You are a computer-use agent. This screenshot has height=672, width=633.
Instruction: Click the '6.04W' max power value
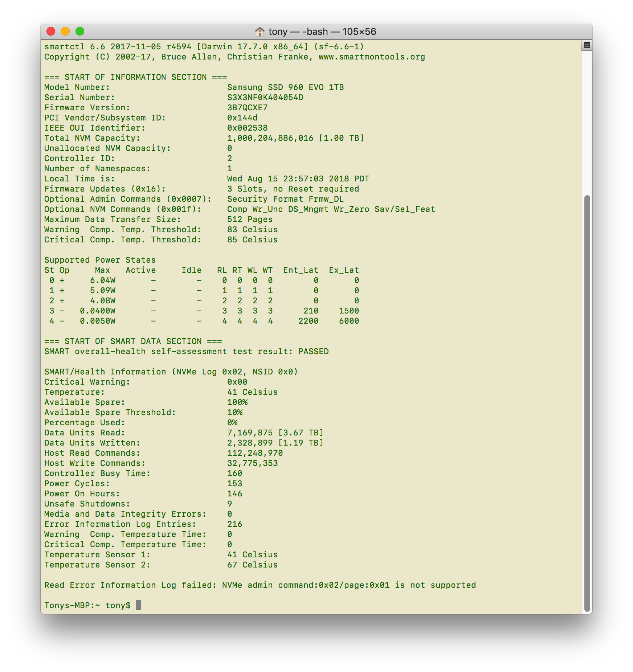[103, 280]
